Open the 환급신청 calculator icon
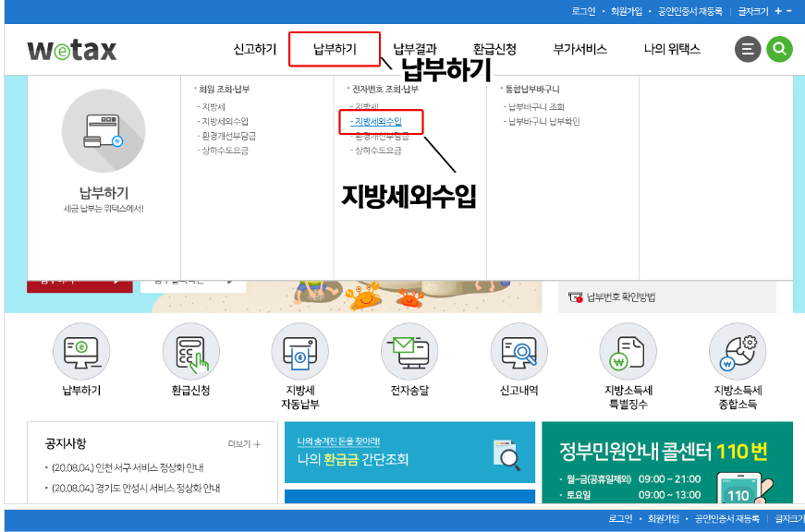 point(190,352)
